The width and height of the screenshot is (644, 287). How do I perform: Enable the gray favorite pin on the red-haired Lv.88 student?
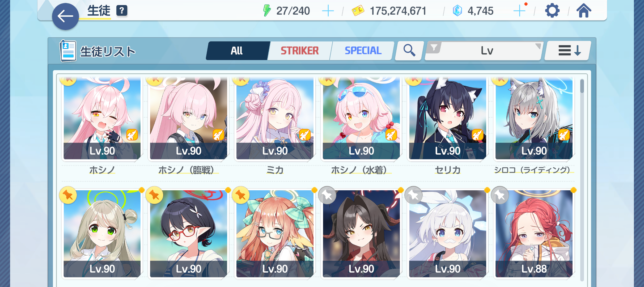click(500, 195)
